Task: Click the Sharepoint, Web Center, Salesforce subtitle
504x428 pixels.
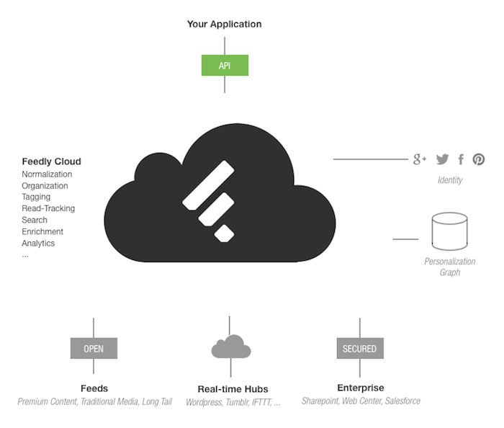Action: coord(361,401)
